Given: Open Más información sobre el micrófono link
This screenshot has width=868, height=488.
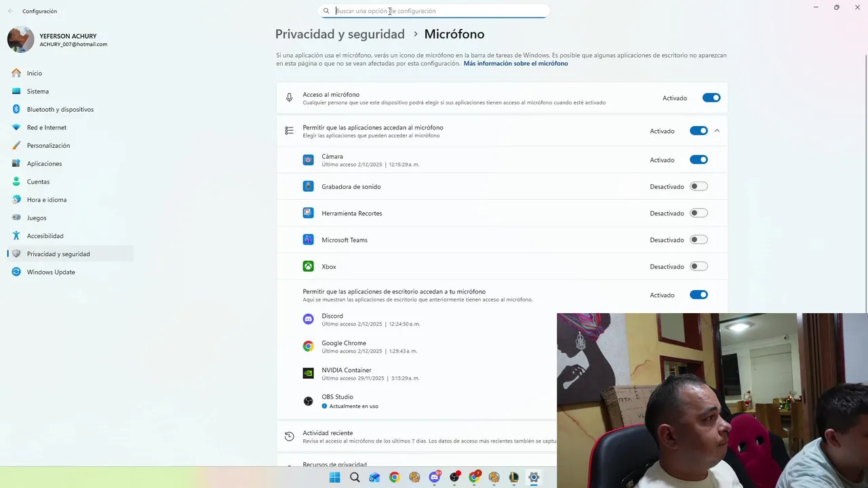Looking at the screenshot, I should pos(515,64).
